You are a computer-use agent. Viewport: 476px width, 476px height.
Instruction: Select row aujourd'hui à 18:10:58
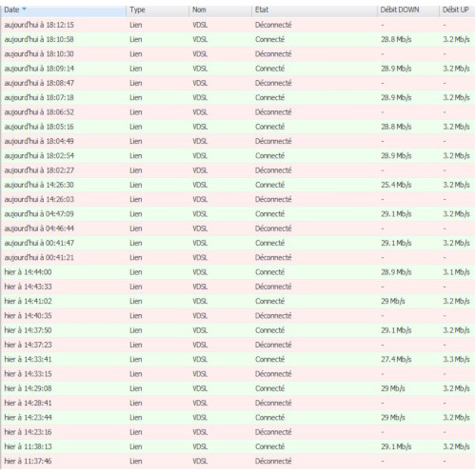(x=238, y=39)
